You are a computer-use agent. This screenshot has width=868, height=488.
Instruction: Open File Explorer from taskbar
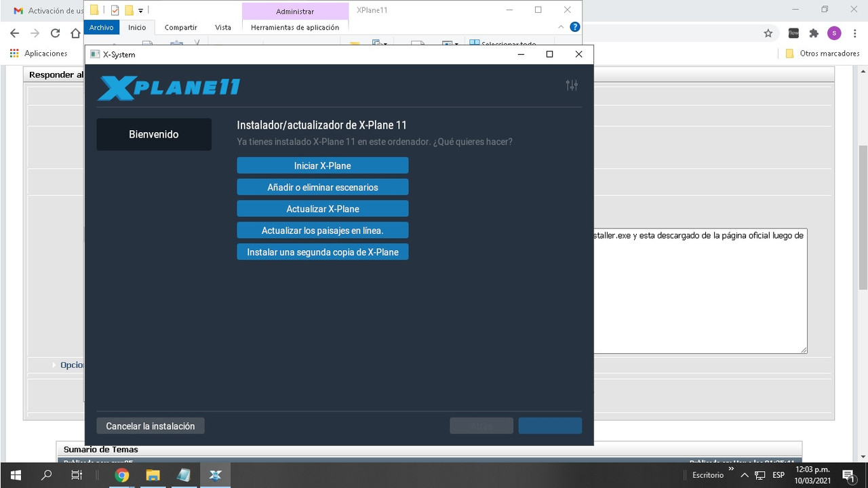[x=153, y=475]
